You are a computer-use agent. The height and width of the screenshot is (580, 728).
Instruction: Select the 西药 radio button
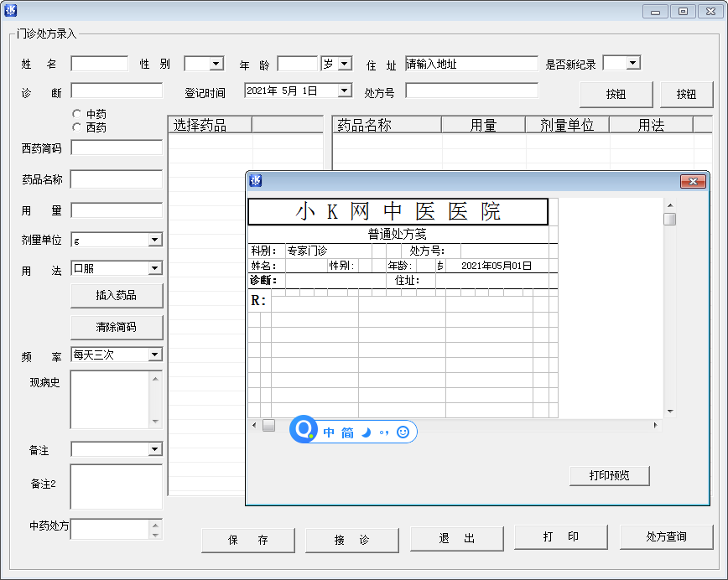pyautogui.click(x=77, y=127)
